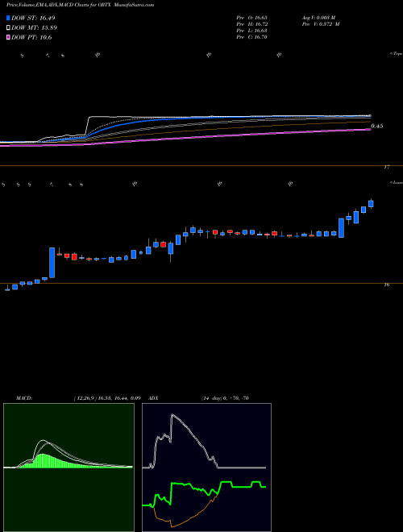
Task: Click the '<Lows' label at right edge
Action: pos(397,182)
